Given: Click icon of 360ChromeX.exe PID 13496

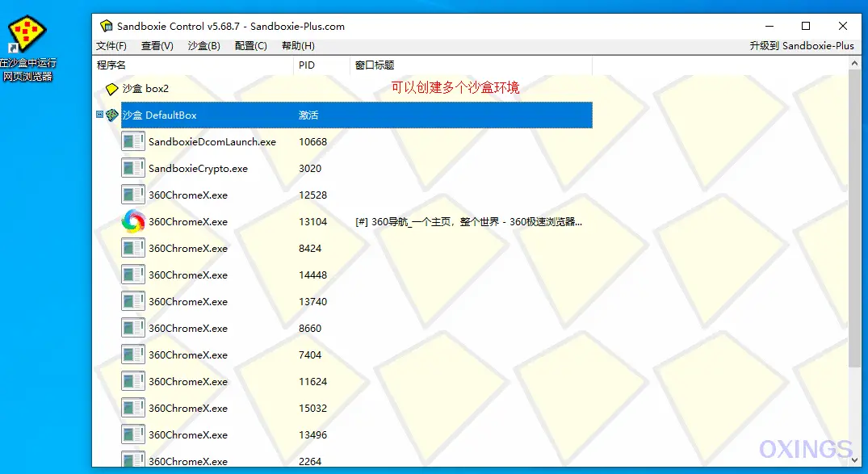Looking at the screenshot, I should coord(133,434).
